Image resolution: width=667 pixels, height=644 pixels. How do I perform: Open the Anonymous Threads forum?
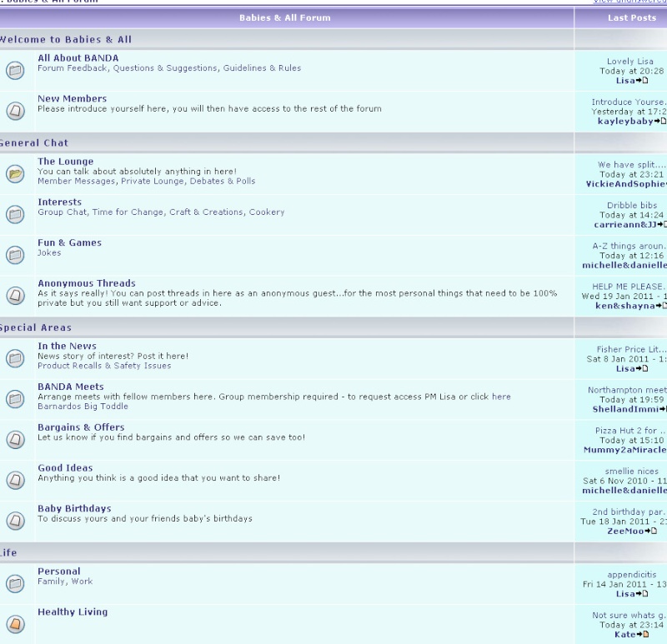pos(87,283)
